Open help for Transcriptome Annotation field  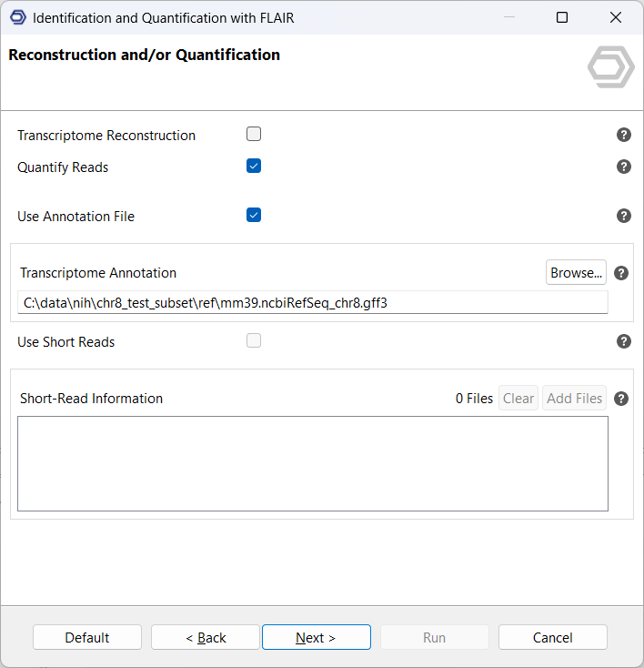pyautogui.click(x=621, y=273)
